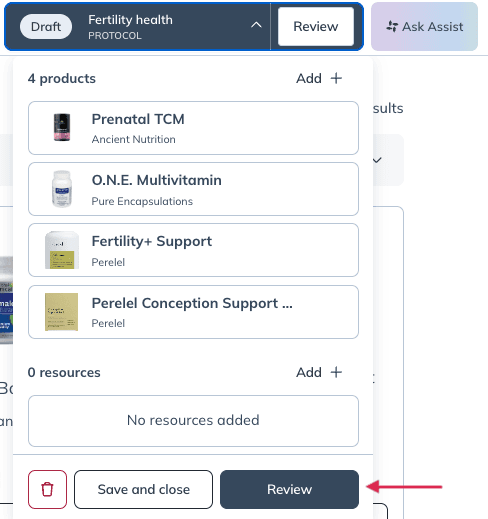Image resolution: width=488 pixels, height=519 pixels.
Task: Click the plus icon next to resources Add
Action: coord(336,372)
